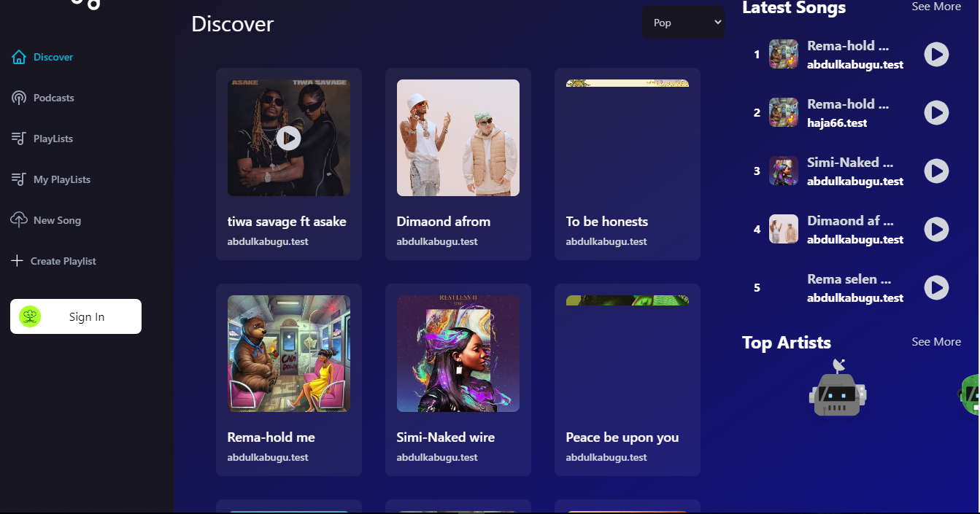Image resolution: width=980 pixels, height=514 pixels.
Task: Click the Top Artists heading
Action: [x=787, y=343]
